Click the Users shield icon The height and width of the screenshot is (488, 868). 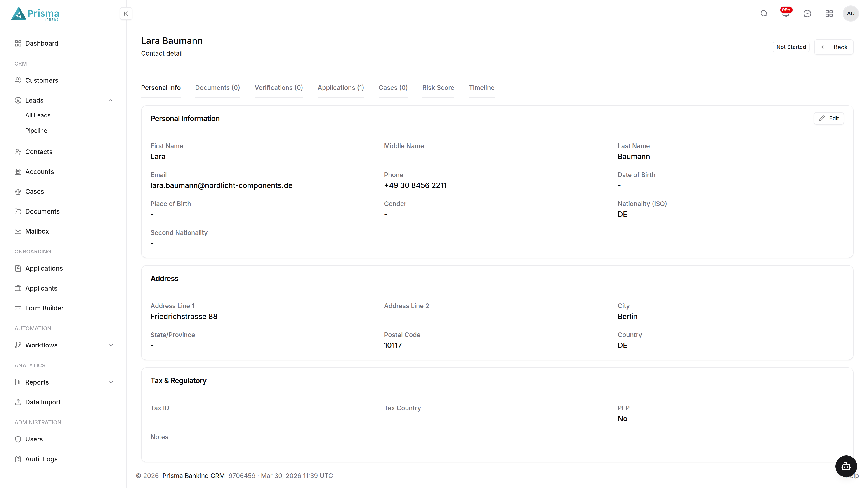click(18, 439)
